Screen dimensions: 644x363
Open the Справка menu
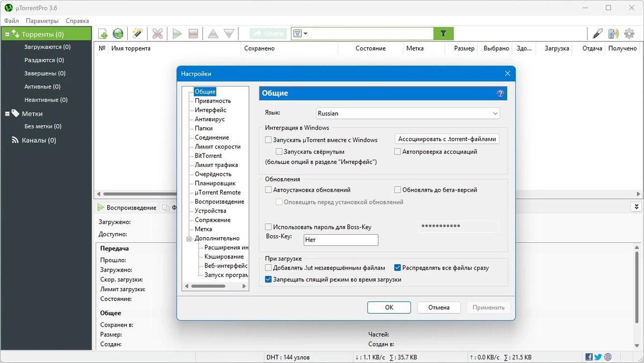click(77, 21)
